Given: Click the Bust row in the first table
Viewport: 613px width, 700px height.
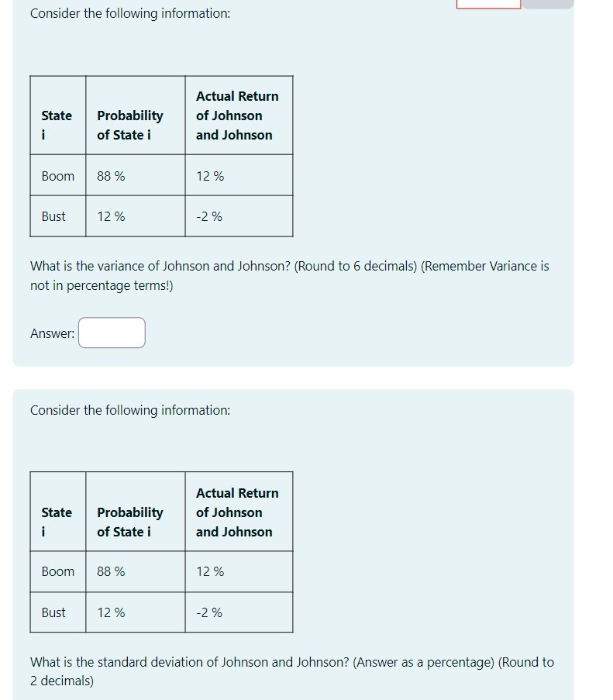Looking at the screenshot, I should pyautogui.click(x=55, y=216).
